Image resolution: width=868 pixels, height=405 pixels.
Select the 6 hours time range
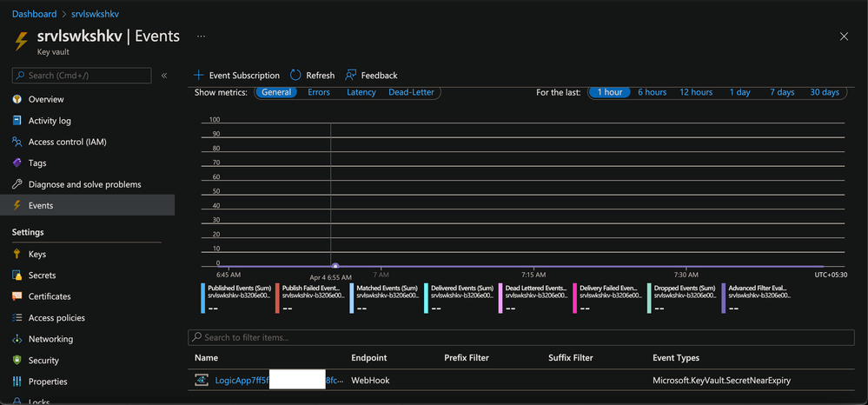653,92
